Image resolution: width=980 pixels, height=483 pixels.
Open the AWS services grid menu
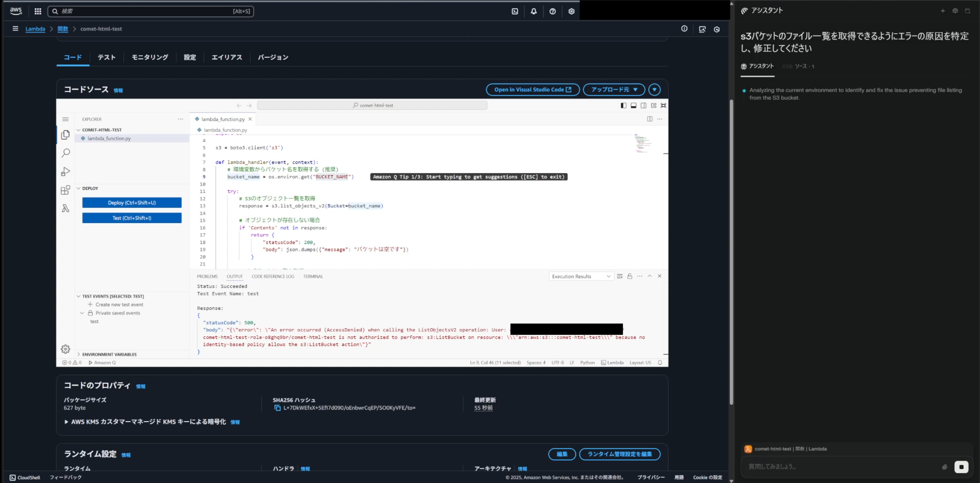coord(38,11)
